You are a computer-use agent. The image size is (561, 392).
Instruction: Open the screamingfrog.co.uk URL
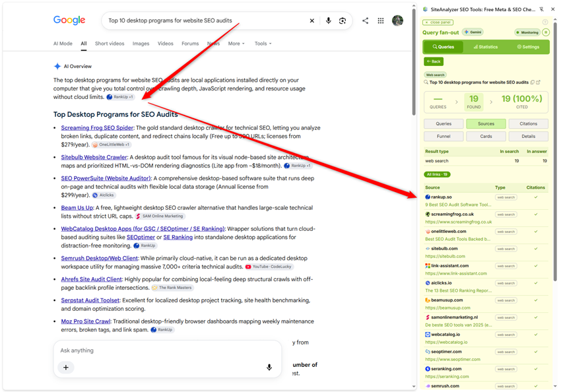click(458, 222)
